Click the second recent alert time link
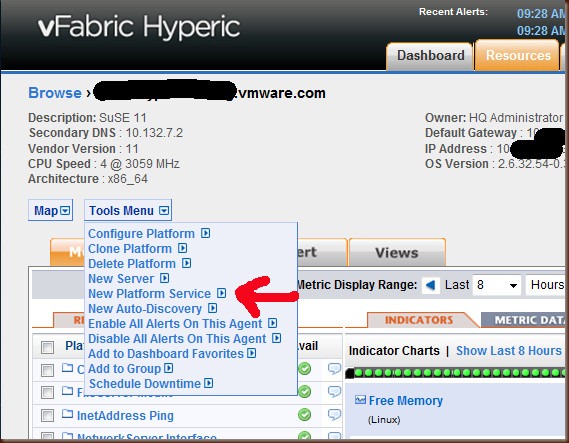 [541, 30]
